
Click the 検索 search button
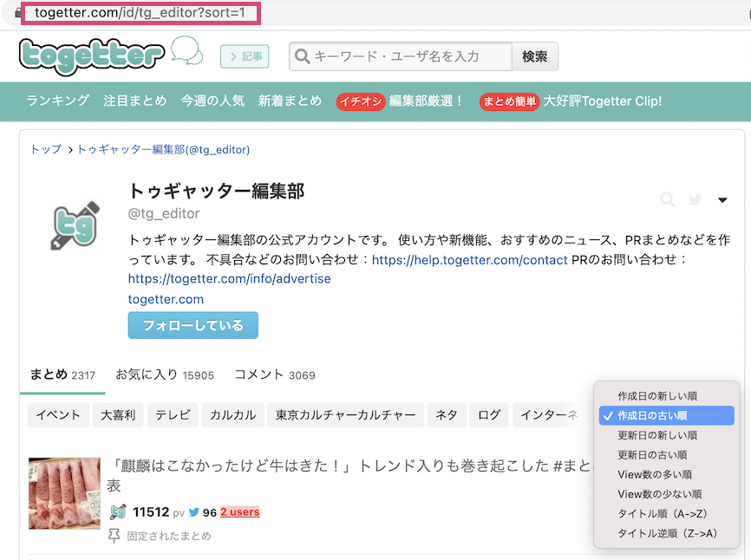point(534,56)
